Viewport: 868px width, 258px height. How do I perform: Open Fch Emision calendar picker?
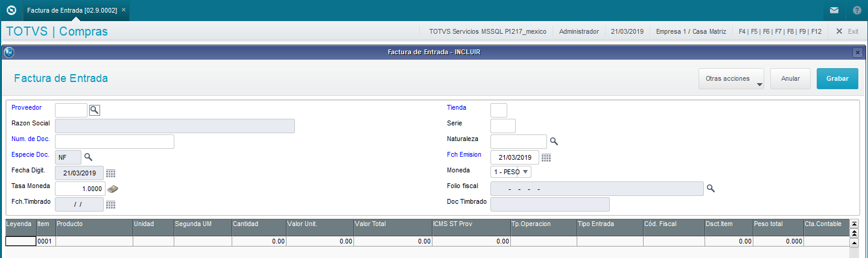[546, 157]
